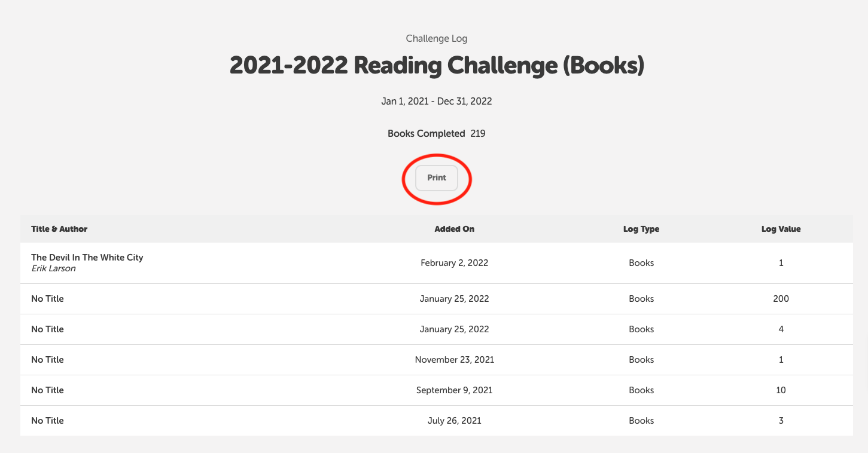Click the Print button

point(436,177)
